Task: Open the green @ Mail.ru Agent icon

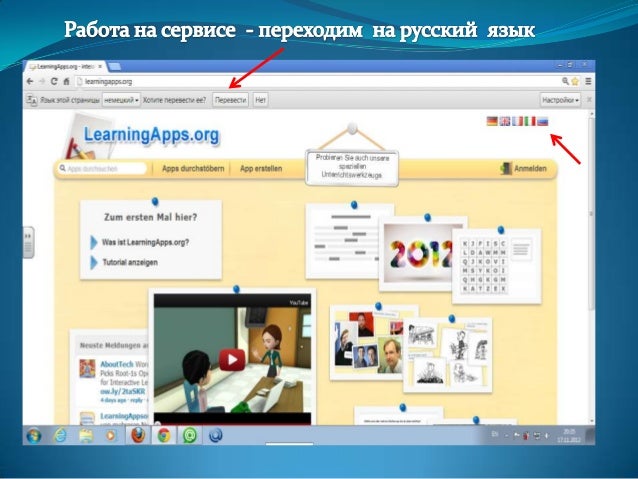Action: pyautogui.click(x=190, y=435)
